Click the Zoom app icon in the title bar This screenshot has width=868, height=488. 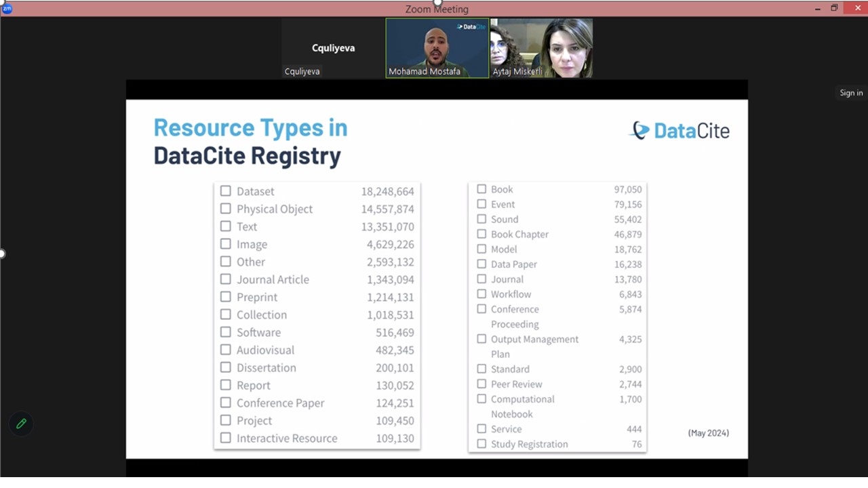coord(7,9)
